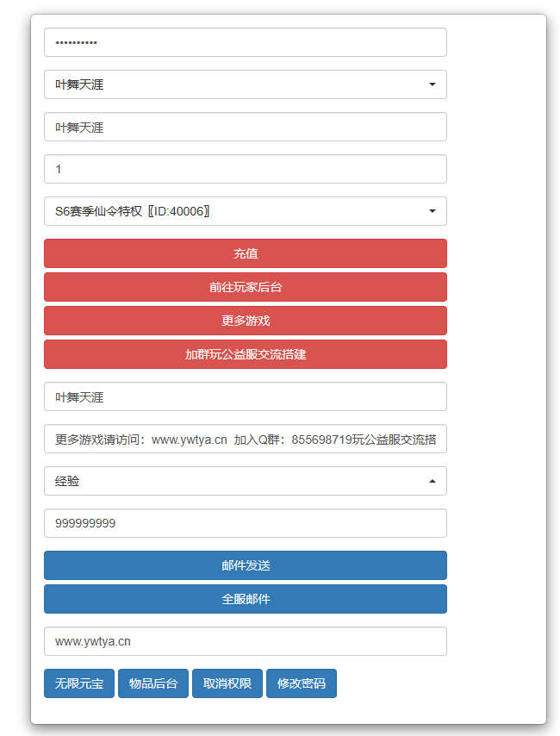The height and width of the screenshot is (736, 560).
Task: Focus the amount field showing 999999999
Action: coord(245,523)
